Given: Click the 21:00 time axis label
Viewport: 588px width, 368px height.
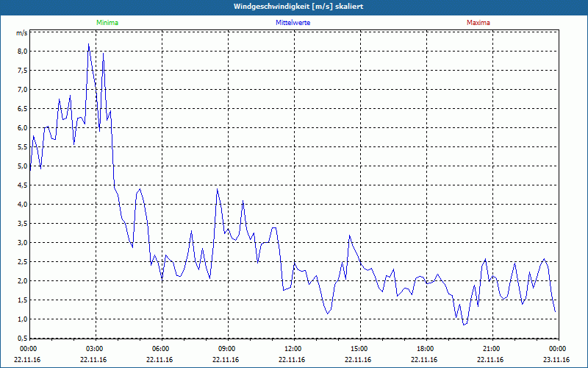Looking at the screenshot, I should tap(491, 349).
